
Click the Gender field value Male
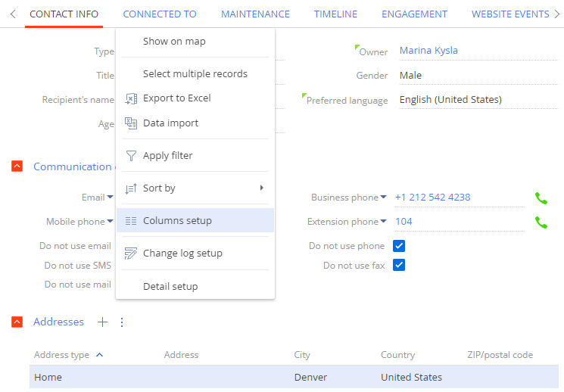point(410,76)
